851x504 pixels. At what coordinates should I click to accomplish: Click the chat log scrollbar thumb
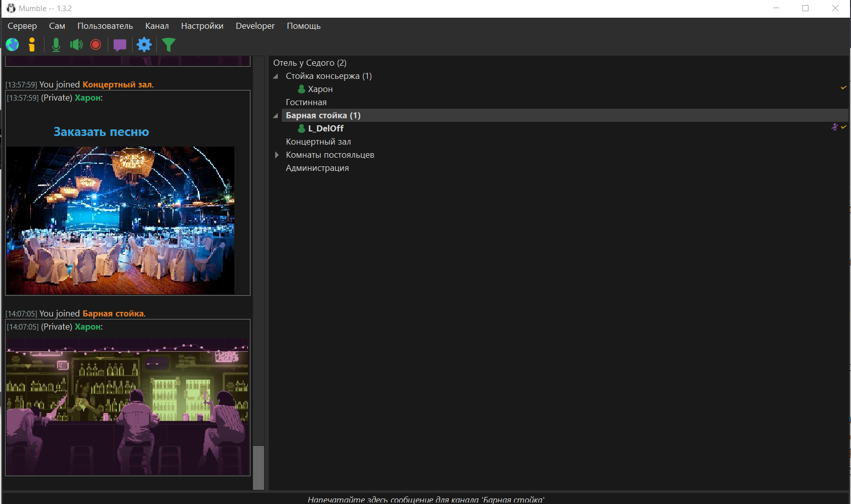tap(259, 467)
